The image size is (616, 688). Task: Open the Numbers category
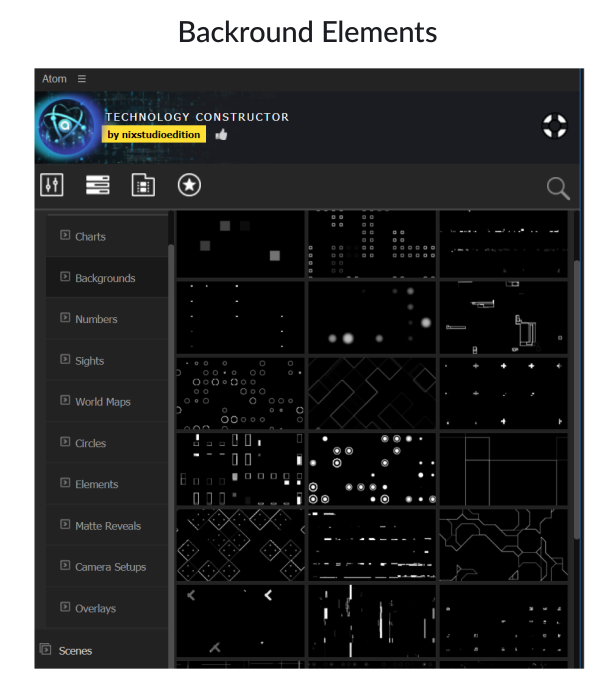pyautogui.click(x=96, y=319)
